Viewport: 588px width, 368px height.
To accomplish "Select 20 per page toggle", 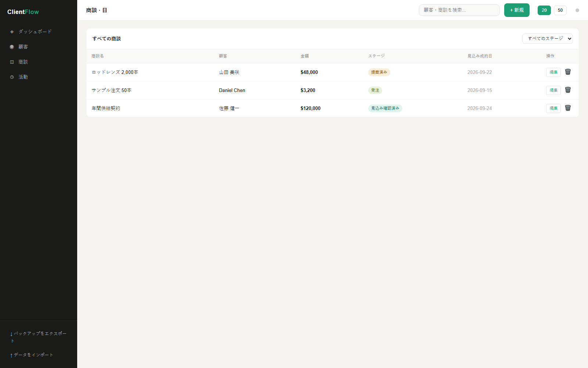I will point(544,10).
